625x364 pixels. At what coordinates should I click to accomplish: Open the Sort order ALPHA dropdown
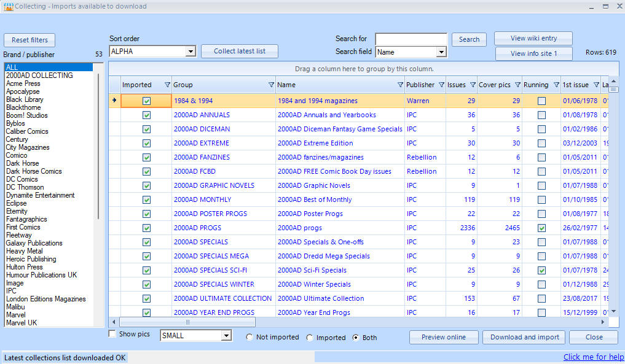point(191,52)
